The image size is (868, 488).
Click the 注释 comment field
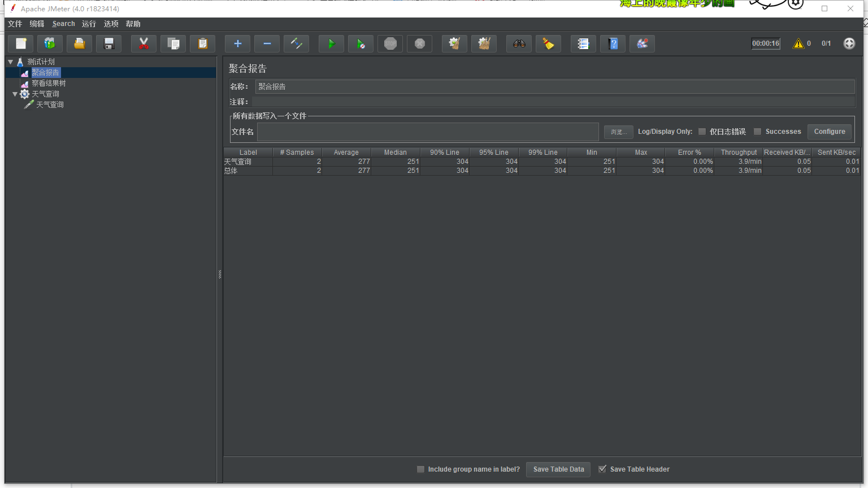[554, 102]
